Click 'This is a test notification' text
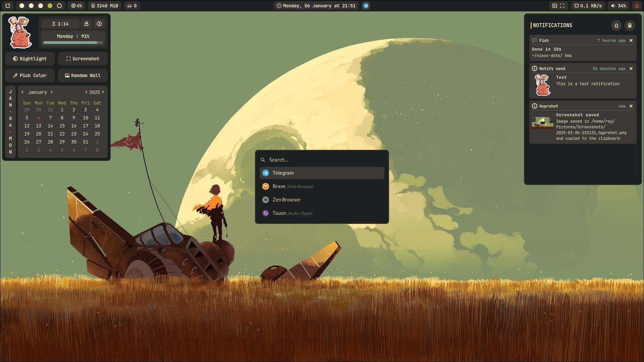 click(x=588, y=84)
